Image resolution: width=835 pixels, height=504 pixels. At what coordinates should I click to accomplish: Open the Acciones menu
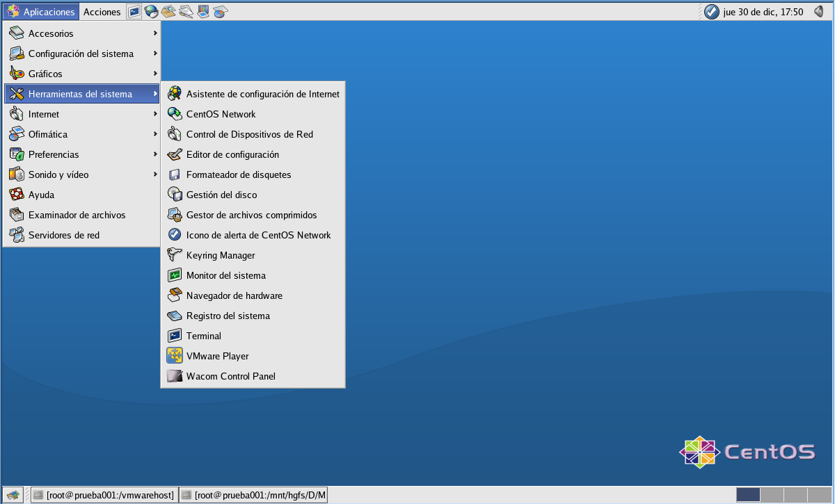point(102,12)
